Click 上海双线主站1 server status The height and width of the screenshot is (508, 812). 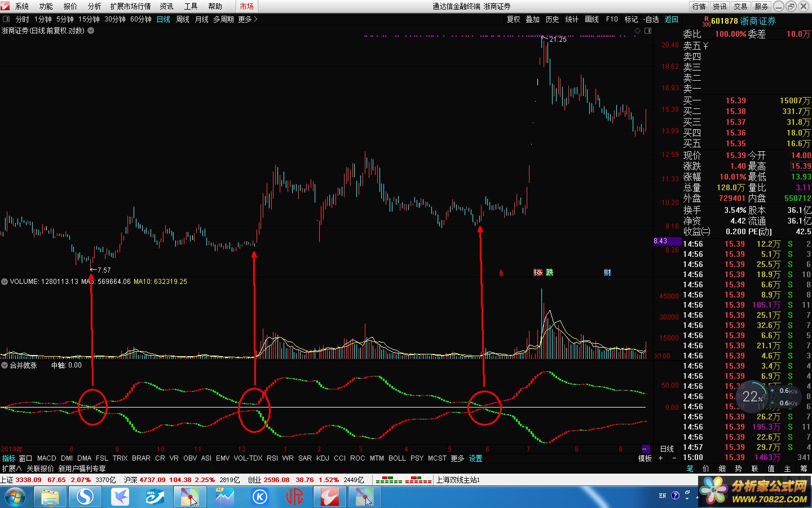click(458, 480)
